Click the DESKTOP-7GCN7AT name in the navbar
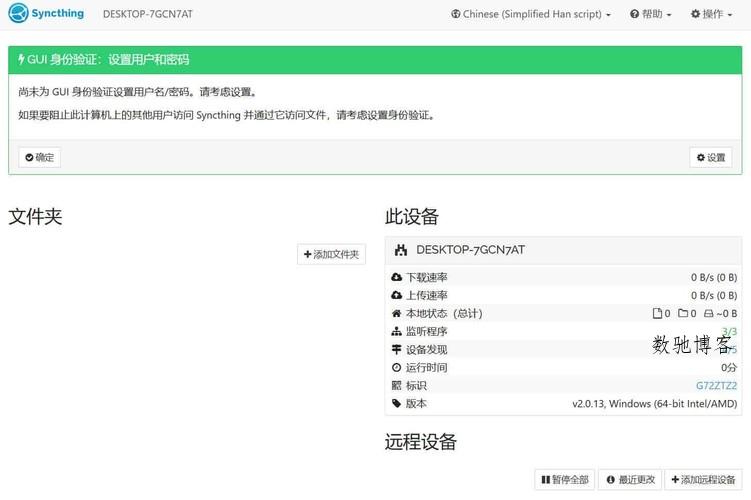 click(148, 14)
